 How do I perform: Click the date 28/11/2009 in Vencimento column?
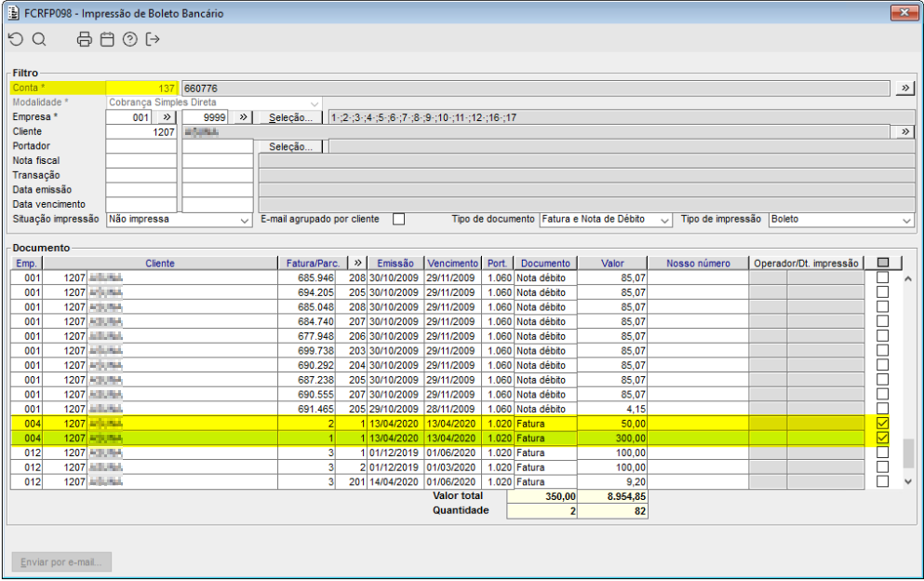tap(450, 408)
